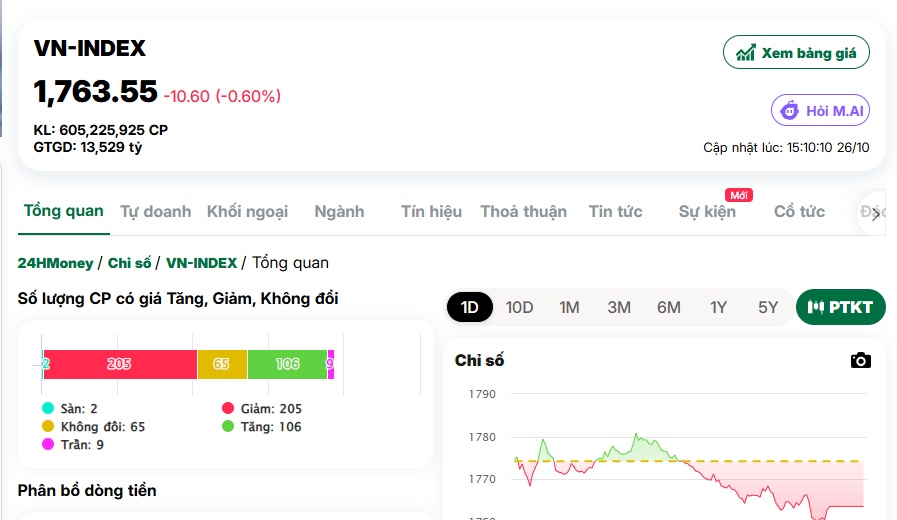Open the Tín hiệu tab
Screen dimensions: 897x520
pyautogui.click(x=431, y=212)
